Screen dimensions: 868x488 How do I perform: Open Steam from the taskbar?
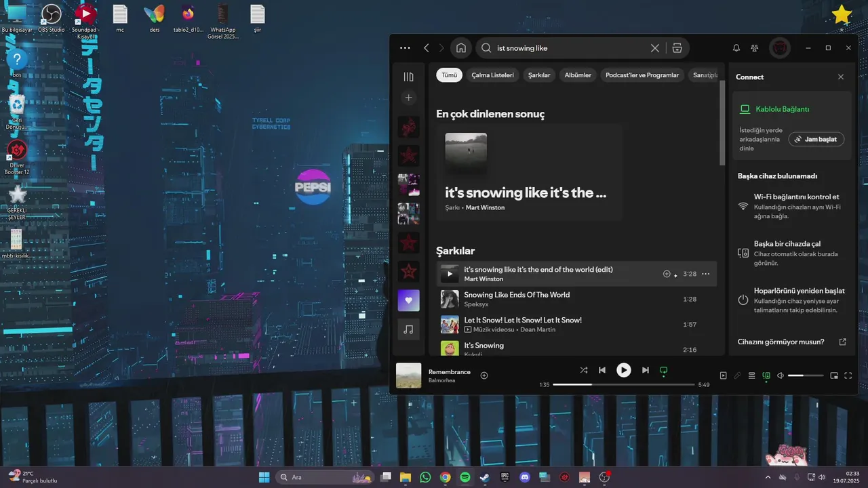point(485,477)
